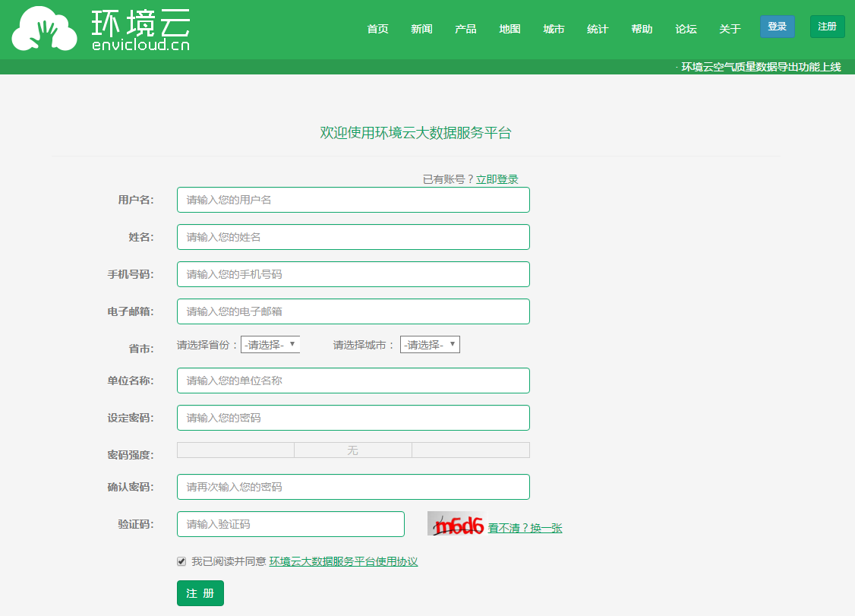Open the 首页 menu item
Image resolution: width=855 pixels, height=616 pixels.
click(x=377, y=29)
